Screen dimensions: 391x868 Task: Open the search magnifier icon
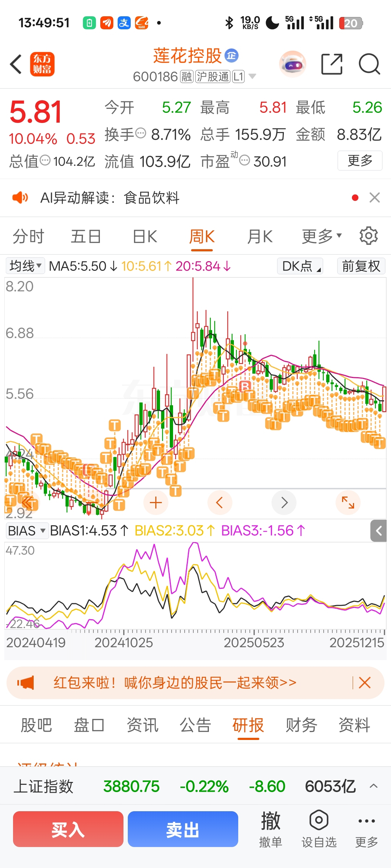coord(369,64)
